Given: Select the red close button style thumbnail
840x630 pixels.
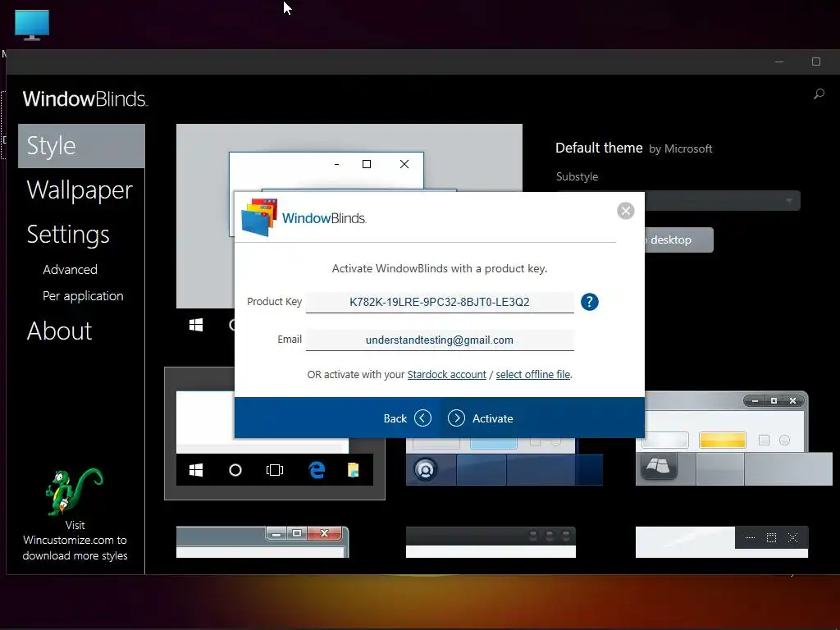Looking at the screenshot, I should pyautogui.click(x=262, y=542).
